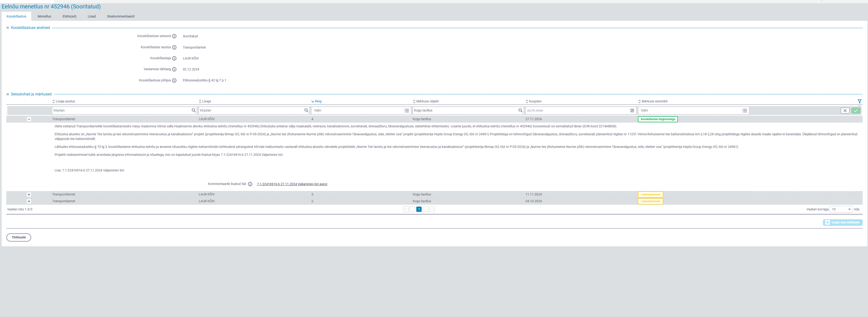Open the Väljaminev kiri.asice file link
Viewport: 868px width, 317px height.
pyautogui.click(x=292, y=184)
